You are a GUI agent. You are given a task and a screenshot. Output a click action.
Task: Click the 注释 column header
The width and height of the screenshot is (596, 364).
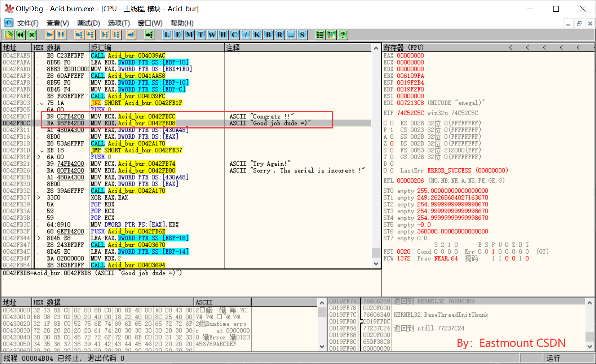298,48
